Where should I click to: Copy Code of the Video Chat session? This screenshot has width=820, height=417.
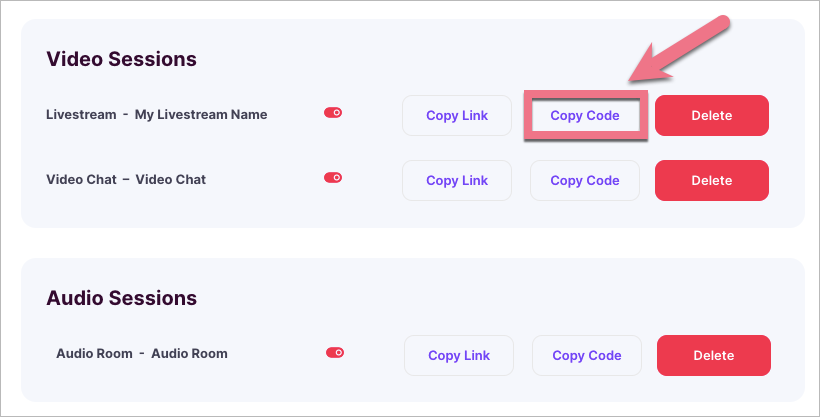tap(585, 181)
